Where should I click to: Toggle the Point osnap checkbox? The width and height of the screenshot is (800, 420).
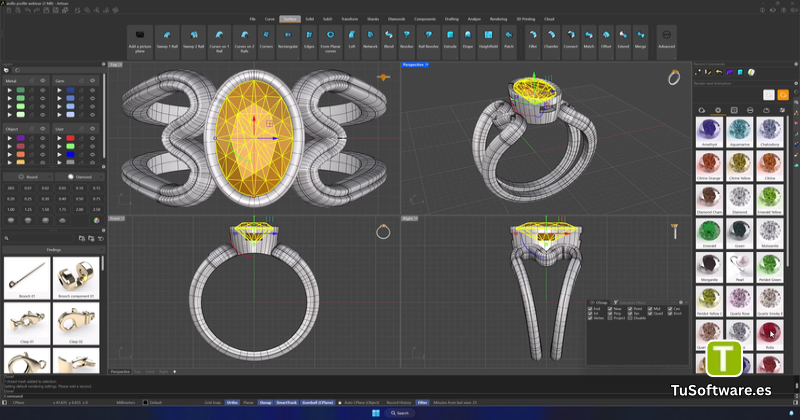point(630,309)
